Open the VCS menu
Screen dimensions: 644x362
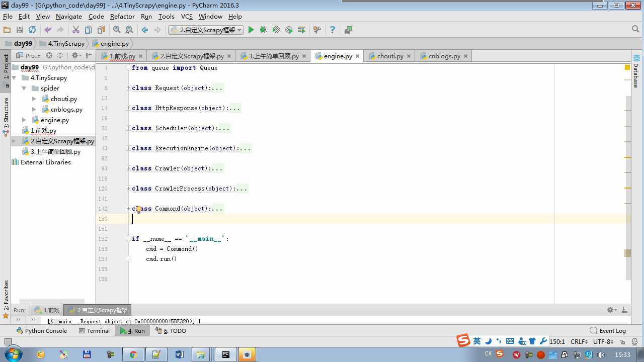click(187, 17)
